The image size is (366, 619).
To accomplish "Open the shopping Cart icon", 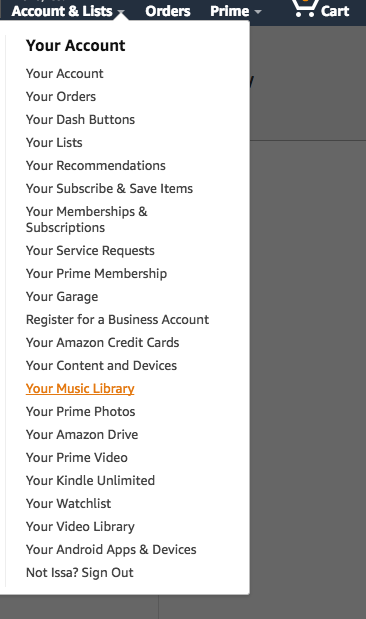I will click(x=304, y=9).
